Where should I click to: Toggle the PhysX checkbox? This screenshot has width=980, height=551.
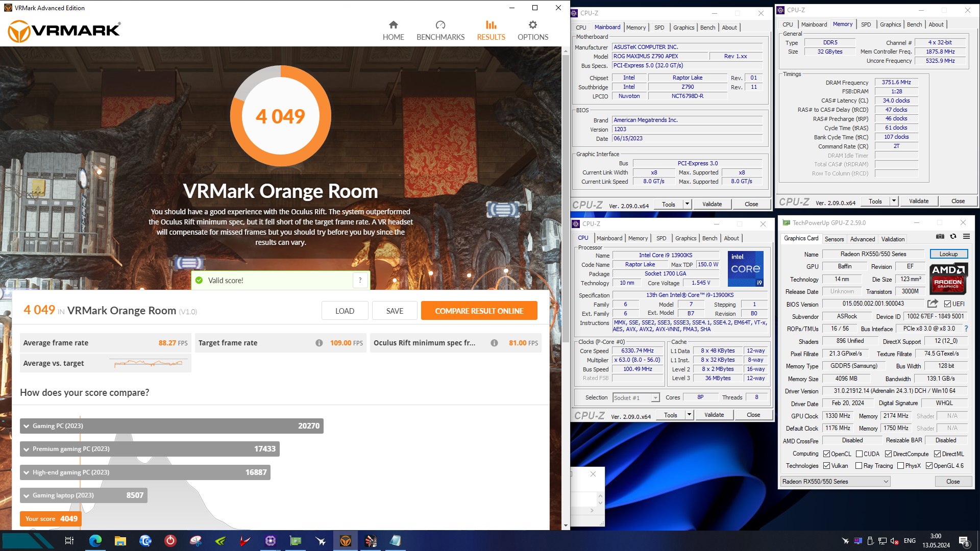click(900, 466)
